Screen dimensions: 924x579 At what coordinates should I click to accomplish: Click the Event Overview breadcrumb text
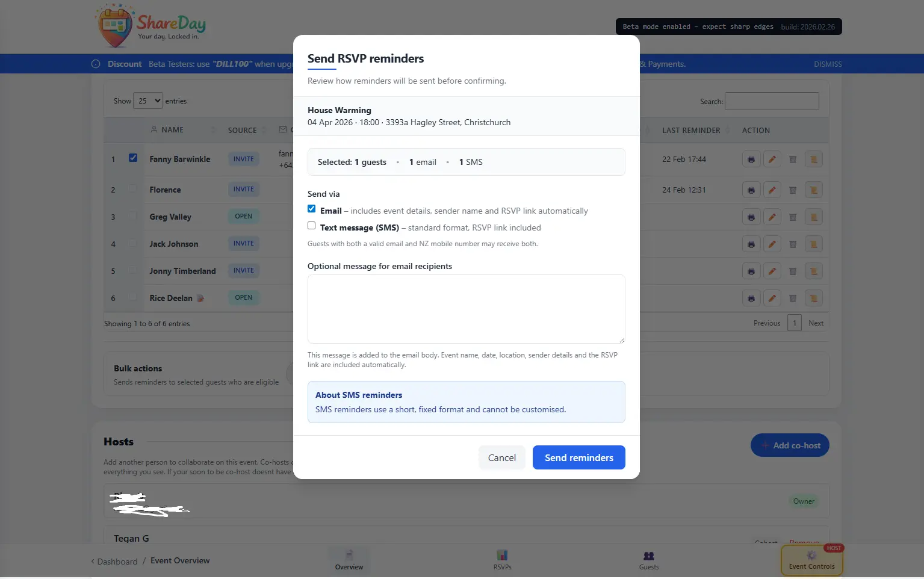(x=180, y=560)
